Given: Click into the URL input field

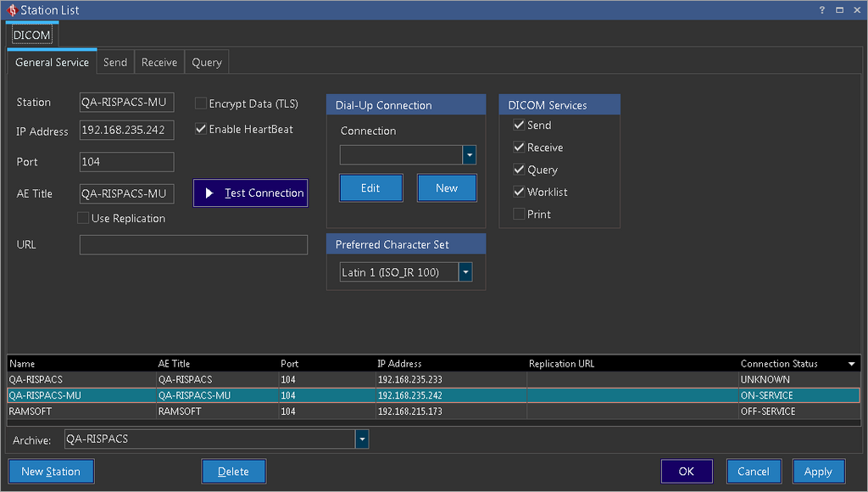Looking at the screenshot, I should [x=193, y=245].
